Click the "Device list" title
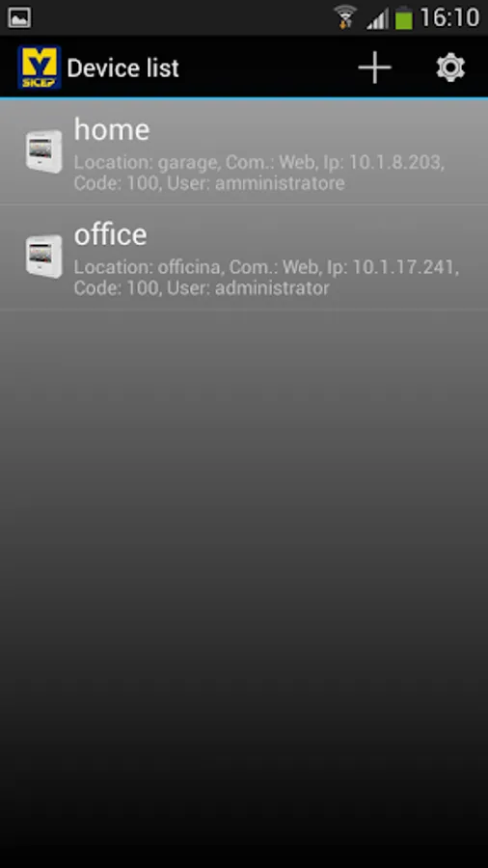488x868 pixels. click(x=122, y=68)
